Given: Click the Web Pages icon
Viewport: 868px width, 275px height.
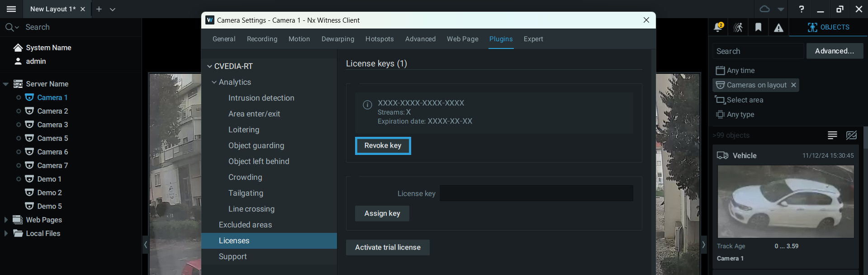Looking at the screenshot, I should (x=18, y=220).
